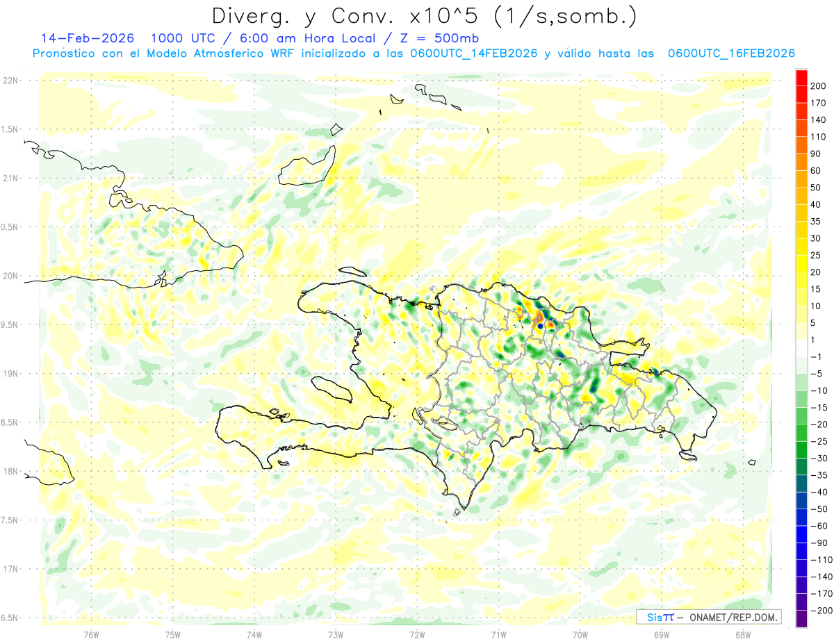Click the '-170' color scale value
This screenshot has height=644, width=834.
(822, 594)
